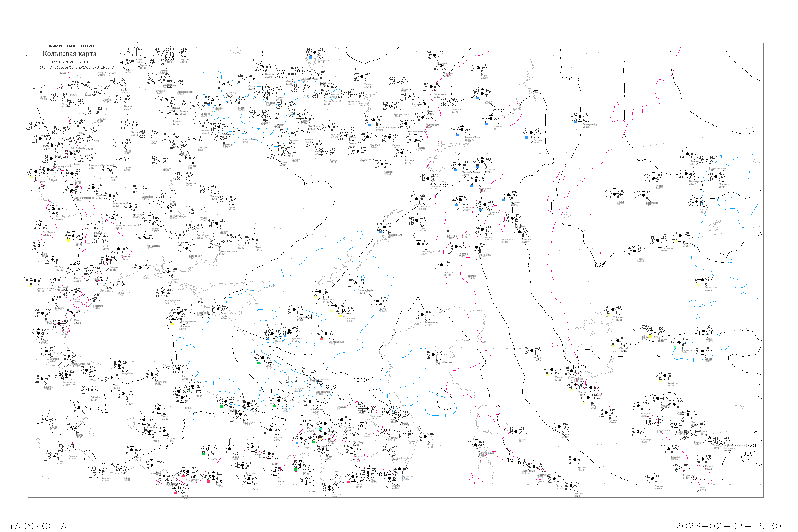
Task: Click green square beside Кызылорда station
Action: tap(675, 347)
